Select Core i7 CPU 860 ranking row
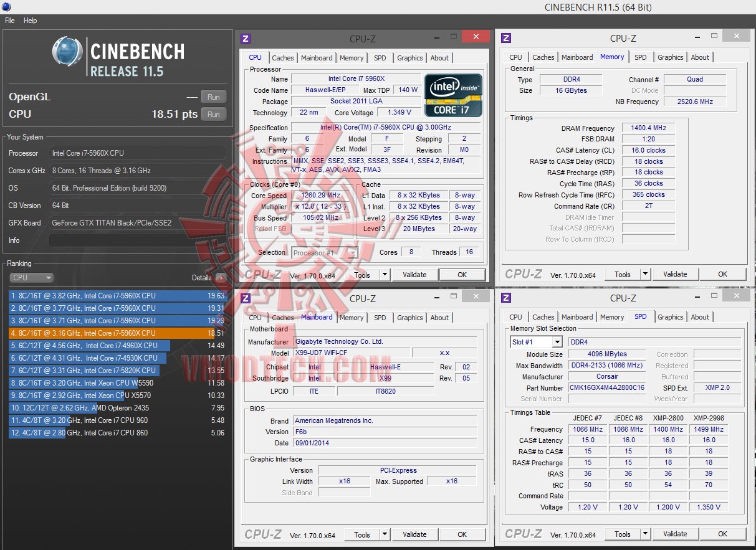Viewport: 756px width, 550px height. coord(117,433)
